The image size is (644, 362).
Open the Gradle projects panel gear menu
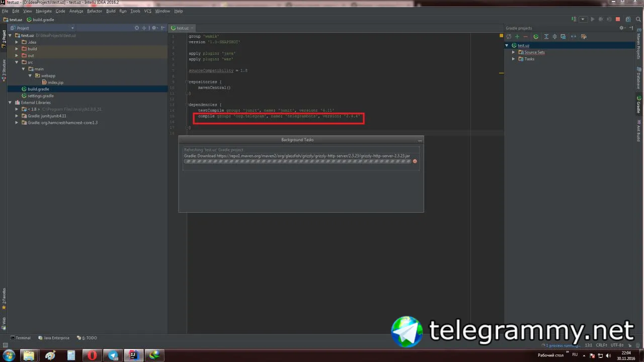click(x=622, y=28)
